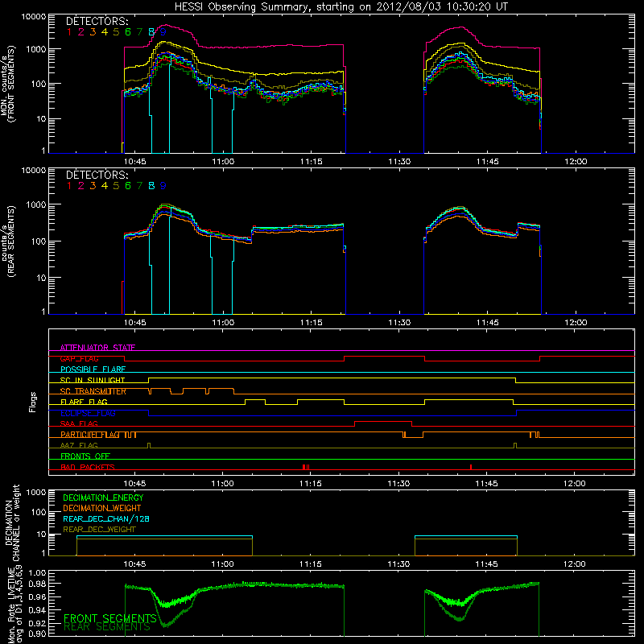Click 10000 y-axis value in rear segments plot
644x644 pixels.
click(x=34, y=171)
